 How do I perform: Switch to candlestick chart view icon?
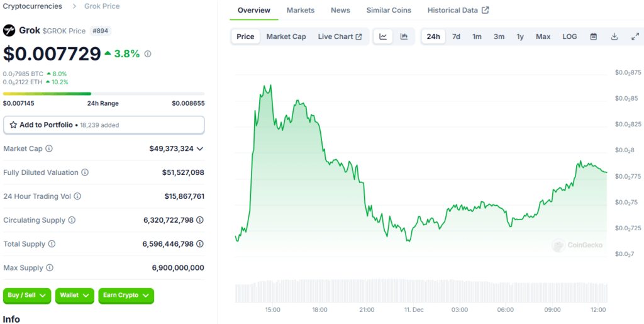click(404, 36)
